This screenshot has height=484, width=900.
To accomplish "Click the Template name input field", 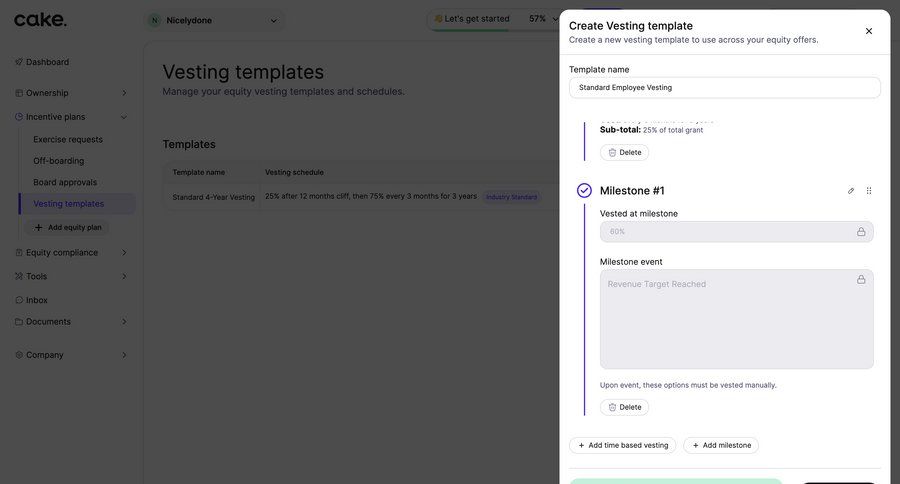I will point(724,88).
